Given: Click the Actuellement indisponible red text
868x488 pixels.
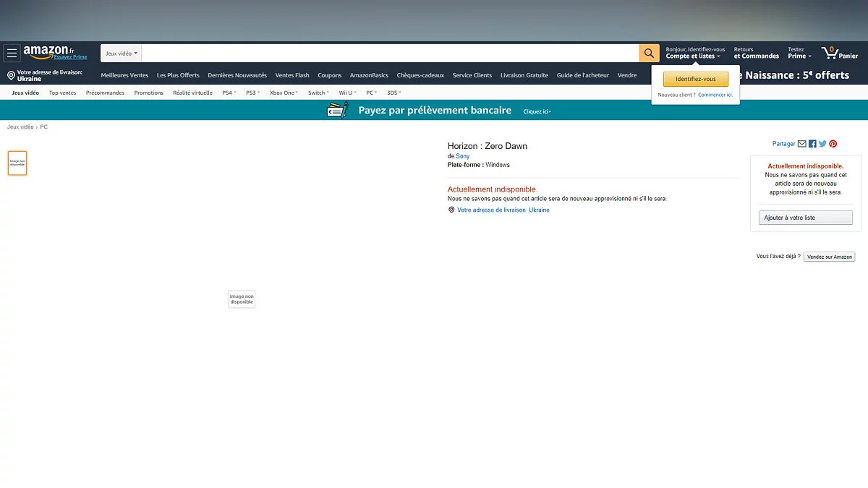Looking at the screenshot, I should coord(493,189).
